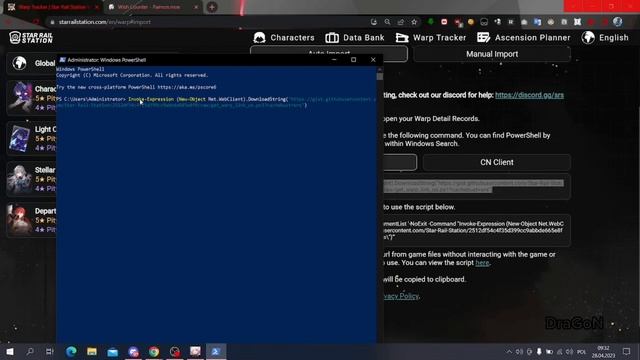The height and width of the screenshot is (360, 640).
Task: Open Windows taskbar search
Action: (30, 351)
